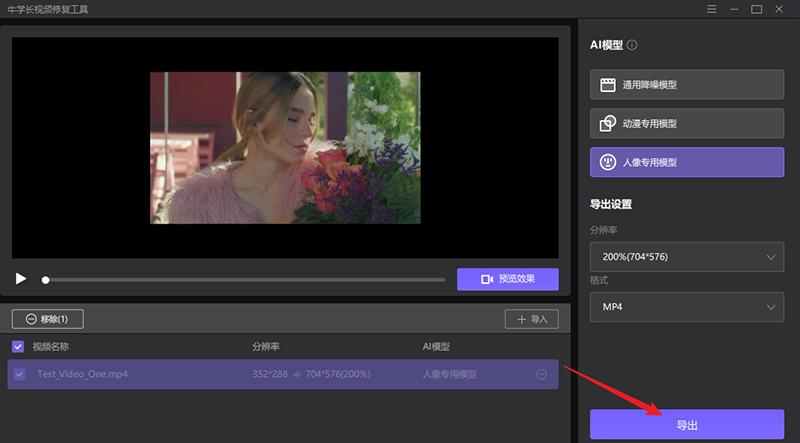Minimize the application window
The width and height of the screenshot is (800, 443).
coord(734,9)
